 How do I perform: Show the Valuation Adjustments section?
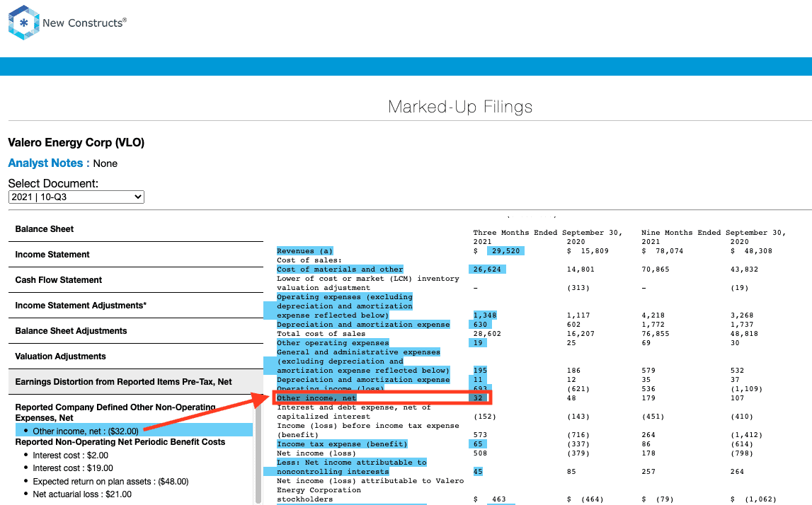point(136,356)
